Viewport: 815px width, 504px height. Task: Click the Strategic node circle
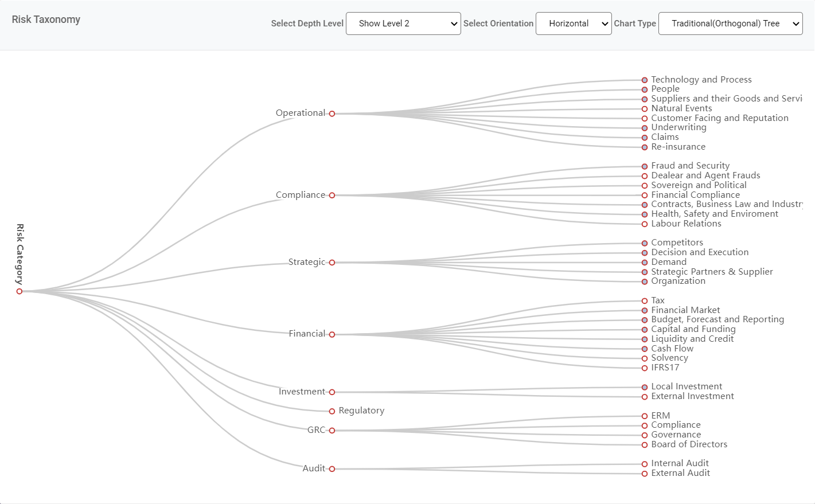coord(332,263)
